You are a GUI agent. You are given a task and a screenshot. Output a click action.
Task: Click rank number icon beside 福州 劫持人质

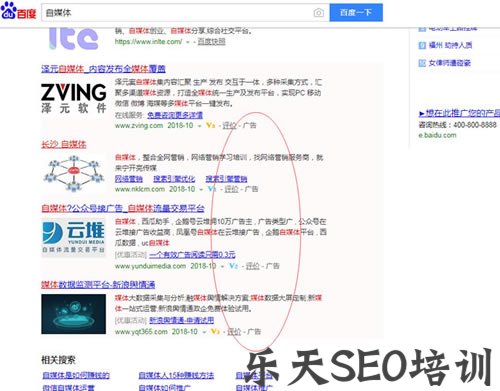(422, 45)
